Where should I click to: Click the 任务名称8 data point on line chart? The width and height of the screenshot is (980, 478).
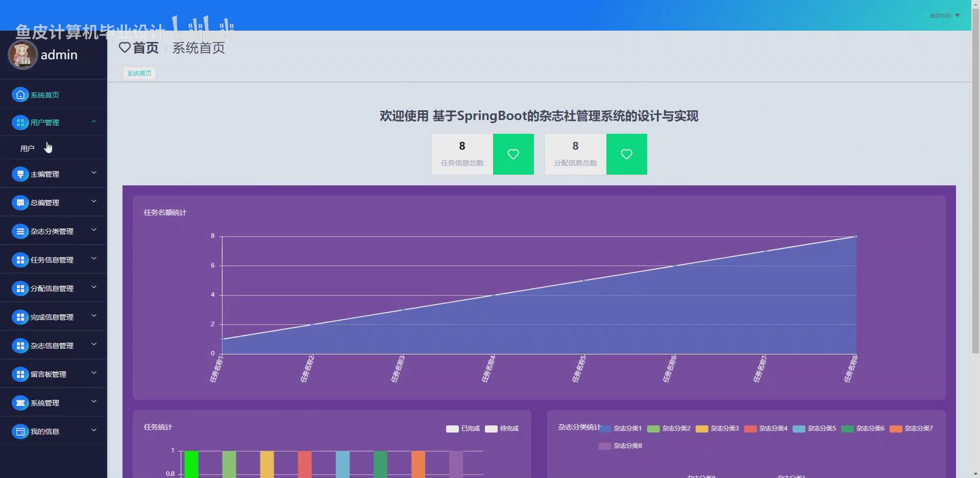pyautogui.click(x=856, y=236)
